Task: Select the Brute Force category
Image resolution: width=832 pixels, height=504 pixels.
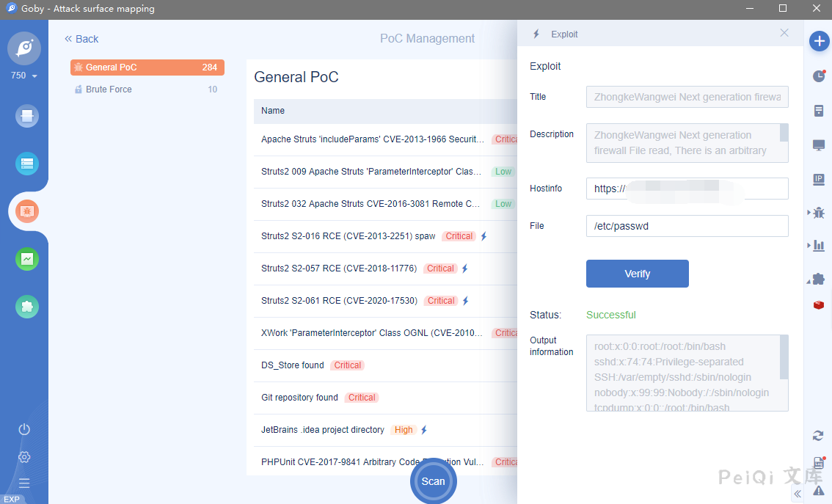Action: tap(147, 90)
